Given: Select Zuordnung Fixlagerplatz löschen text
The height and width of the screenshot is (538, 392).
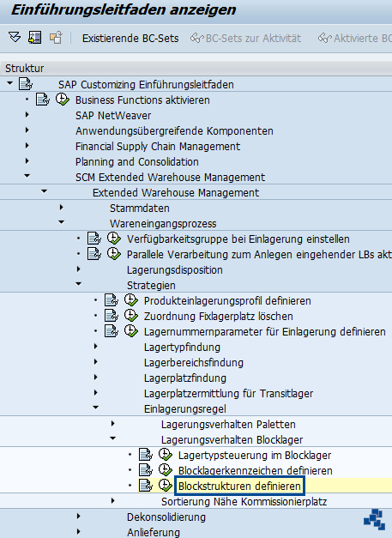Looking at the screenshot, I should tap(219, 317).
